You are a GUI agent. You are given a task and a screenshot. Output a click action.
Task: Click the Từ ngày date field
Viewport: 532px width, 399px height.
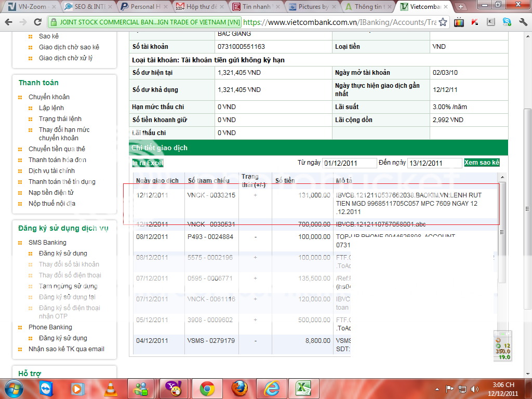350,163
